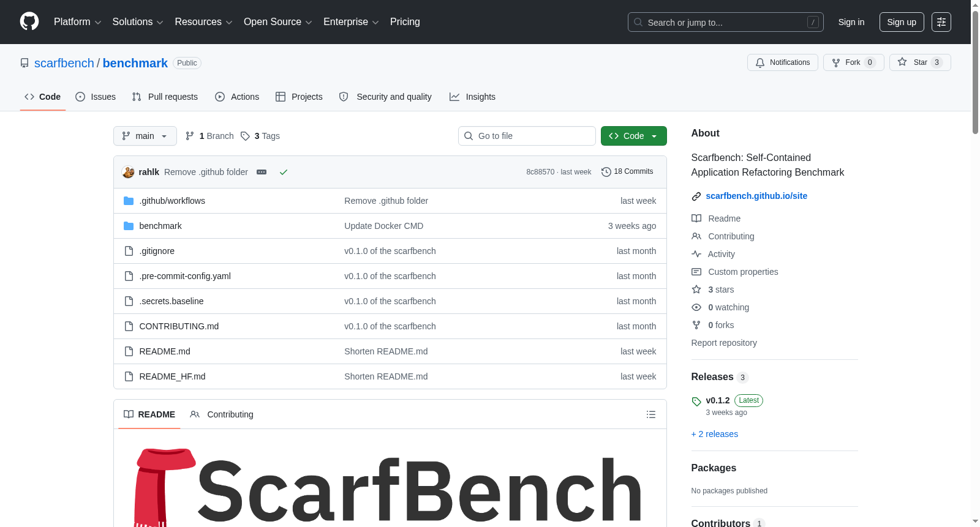Open the benchmark repository name link

[135, 63]
